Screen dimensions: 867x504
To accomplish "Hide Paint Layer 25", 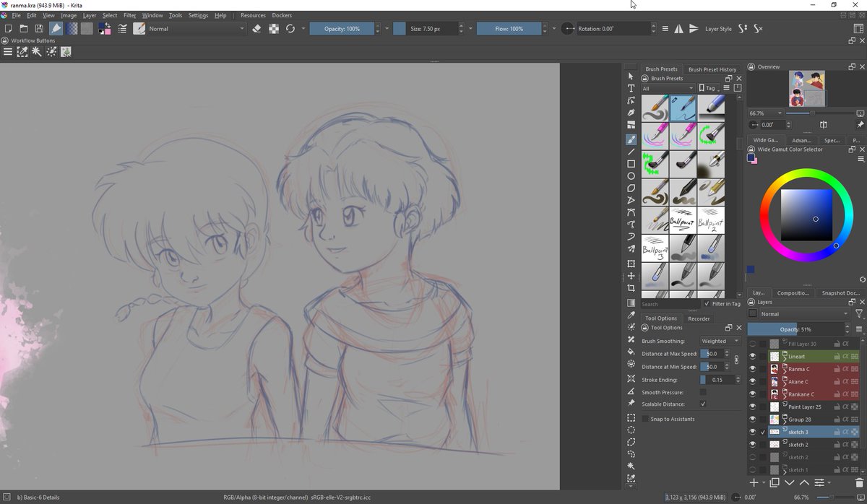I will (x=752, y=407).
